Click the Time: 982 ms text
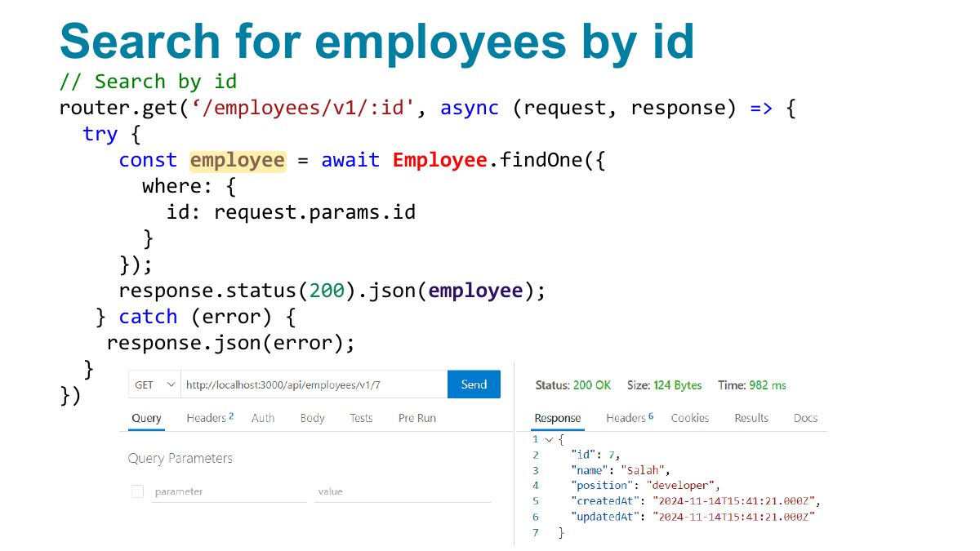Viewport: 980px width, 551px height. pos(752,385)
